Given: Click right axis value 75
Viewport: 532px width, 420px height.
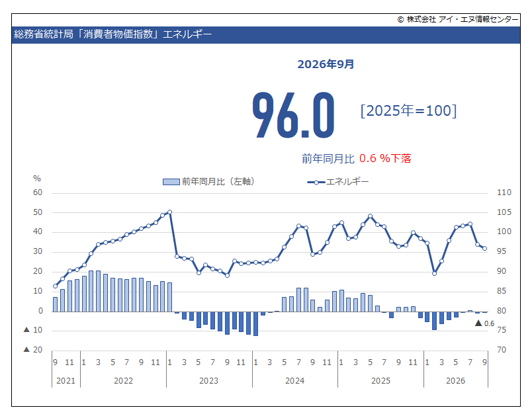Looking at the screenshot, I should tap(502, 330).
